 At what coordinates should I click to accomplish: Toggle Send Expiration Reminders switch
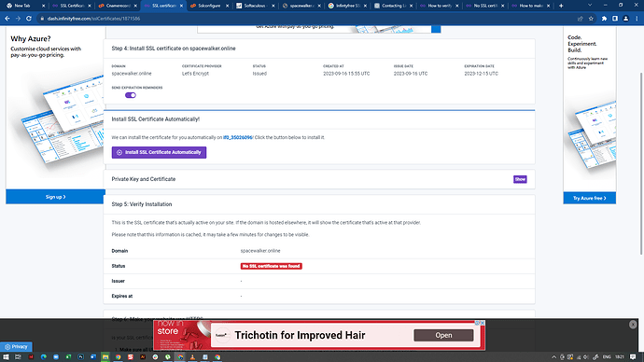[131, 95]
